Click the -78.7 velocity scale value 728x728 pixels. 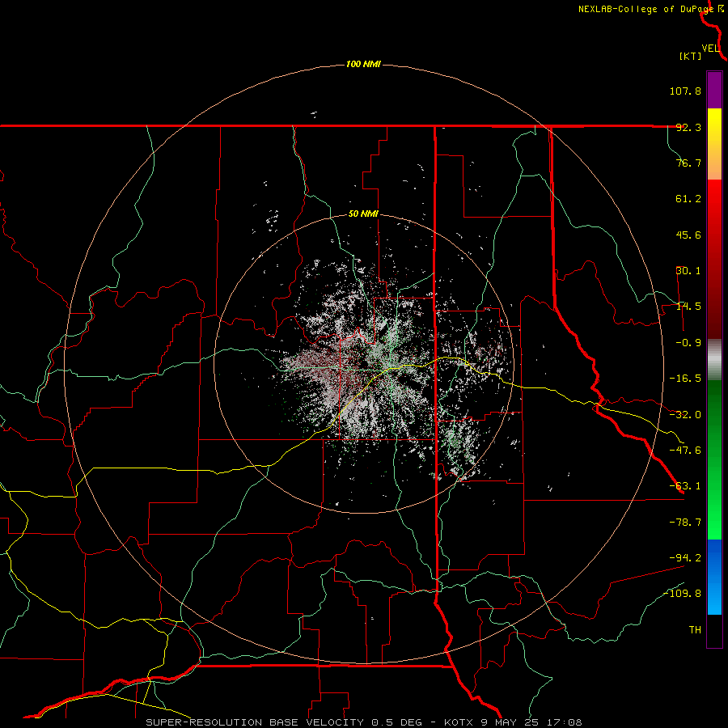coord(685,523)
